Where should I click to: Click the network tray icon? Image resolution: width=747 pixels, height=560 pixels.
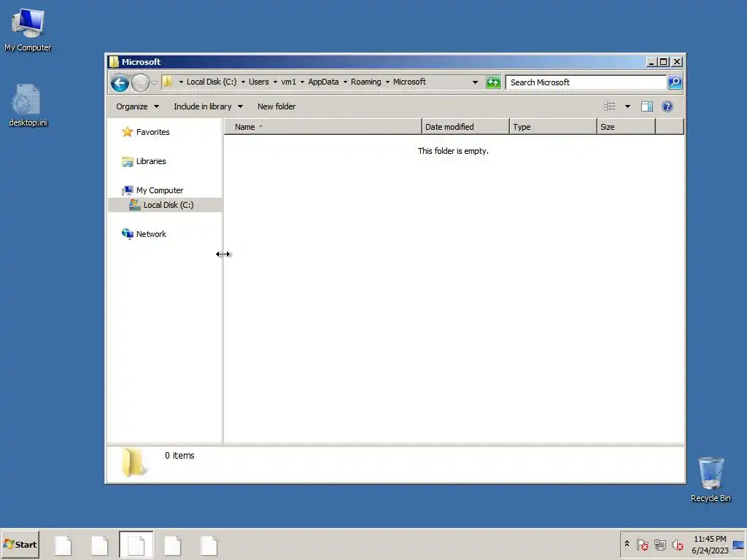[659, 544]
